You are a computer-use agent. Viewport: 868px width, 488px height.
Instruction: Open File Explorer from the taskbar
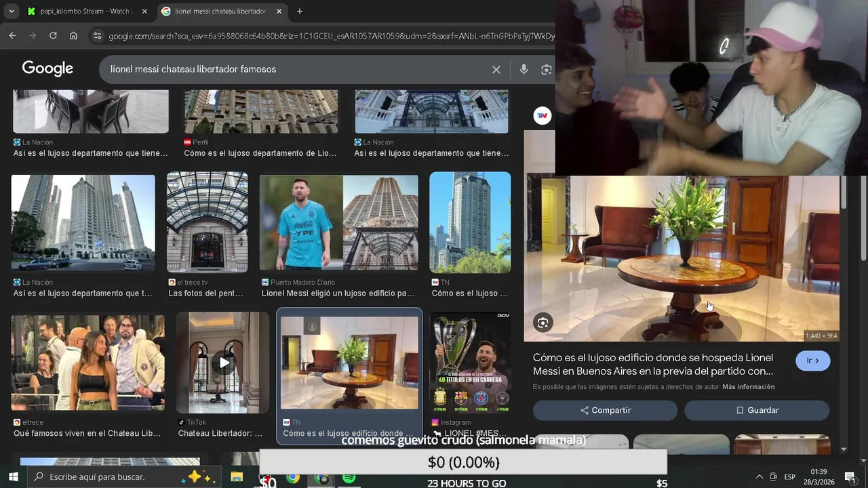click(x=236, y=477)
